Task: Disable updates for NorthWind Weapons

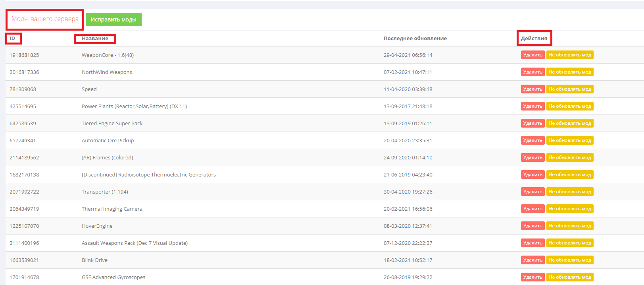Action: tap(570, 72)
